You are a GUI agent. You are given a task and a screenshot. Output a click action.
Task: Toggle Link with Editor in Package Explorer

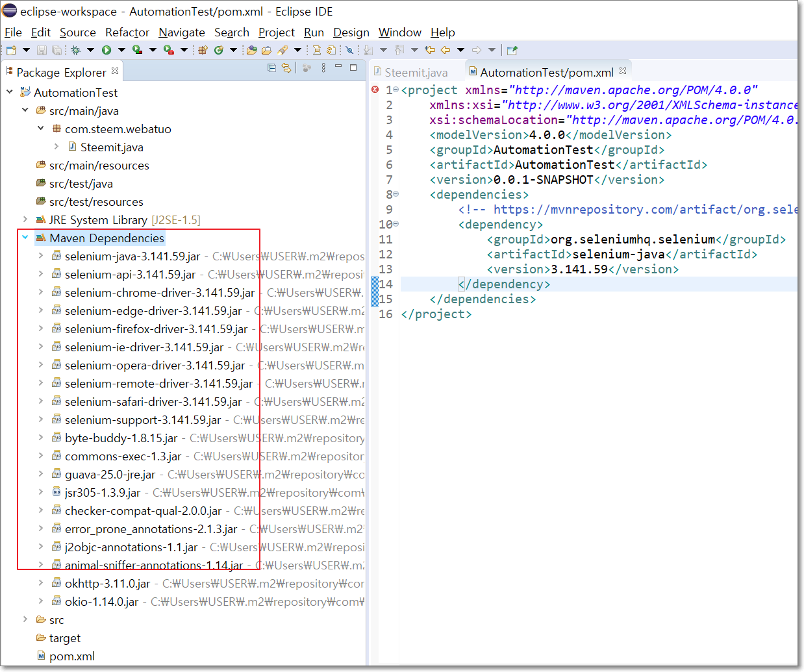point(286,68)
